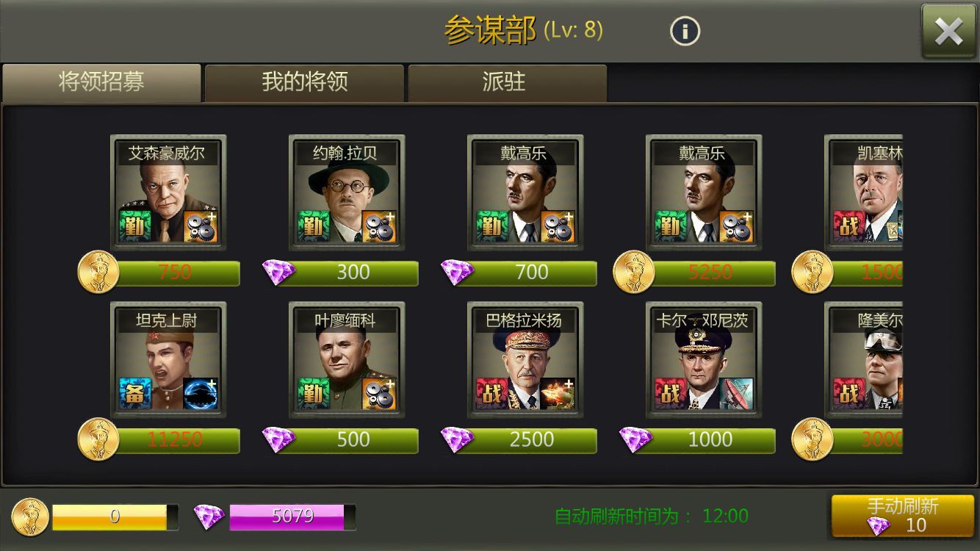The height and width of the screenshot is (551, 980).
Task: Click the gold coin icon beside balance 0
Action: [x=30, y=516]
